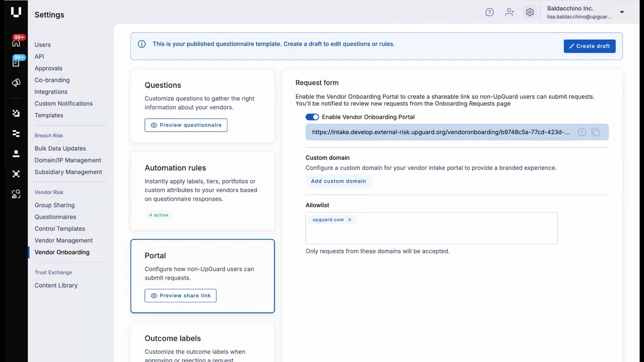The width and height of the screenshot is (644, 362).
Task: Expand the Baldacchino Inc. account dropdown
Action: [x=622, y=12]
